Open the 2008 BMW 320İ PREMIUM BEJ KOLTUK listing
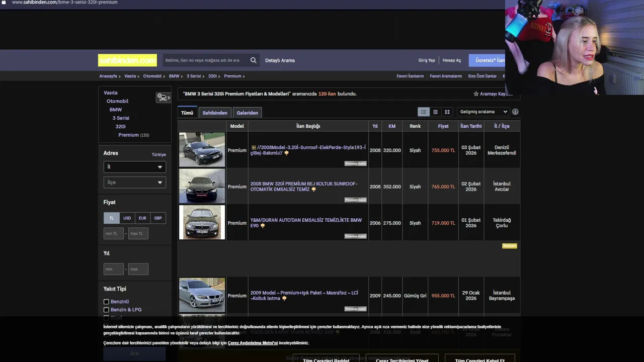The image size is (644, 362). pyautogui.click(x=304, y=187)
